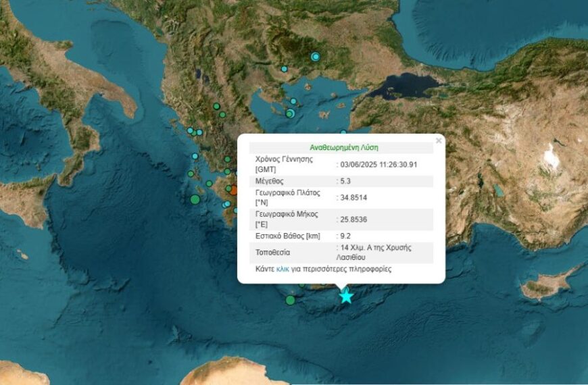Click the 'Τοποθεσία' row label
Image resolution: width=588 pixels, height=385 pixels.
(272, 253)
